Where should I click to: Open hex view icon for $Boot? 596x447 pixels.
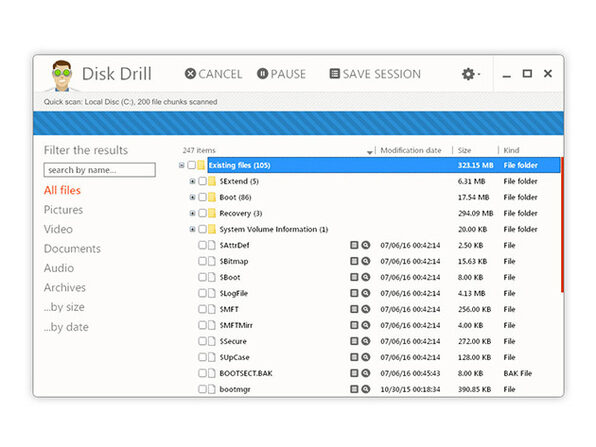[x=354, y=277]
